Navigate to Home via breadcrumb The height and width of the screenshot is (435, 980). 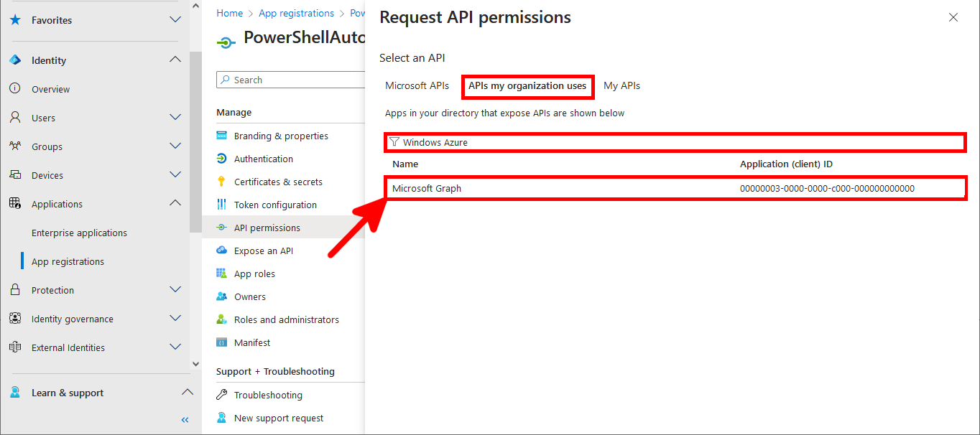pyautogui.click(x=229, y=13)
